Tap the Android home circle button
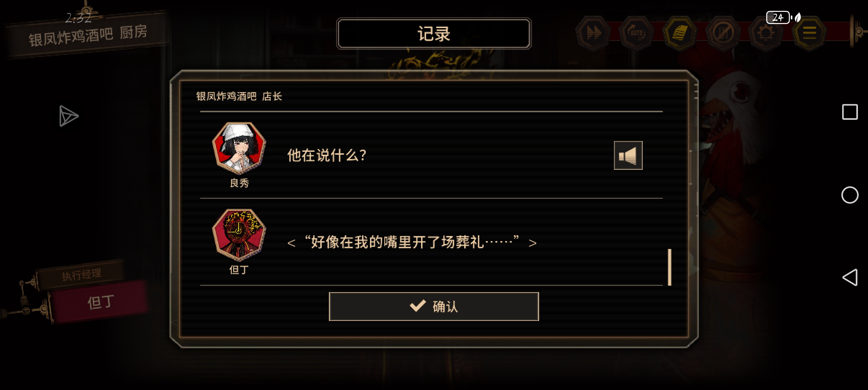 pyautogui.click(x=850, y=195)
